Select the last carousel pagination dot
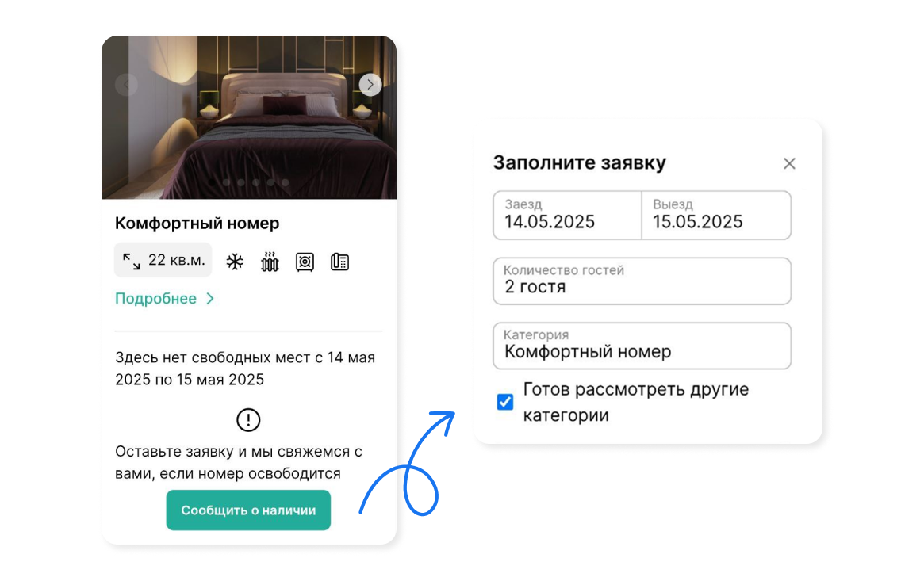Image resolution: width=924 pixels, height=581 pixels. click(x=286, y=182)
